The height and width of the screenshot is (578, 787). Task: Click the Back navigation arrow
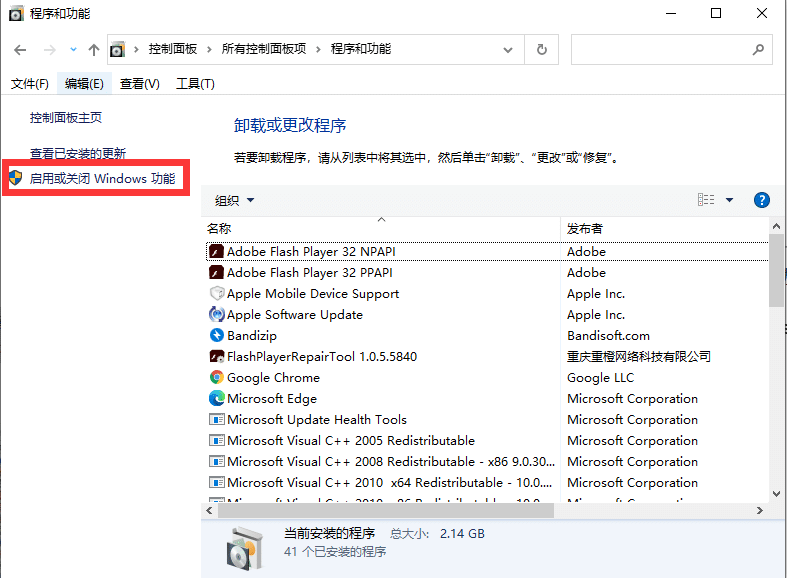20,50
